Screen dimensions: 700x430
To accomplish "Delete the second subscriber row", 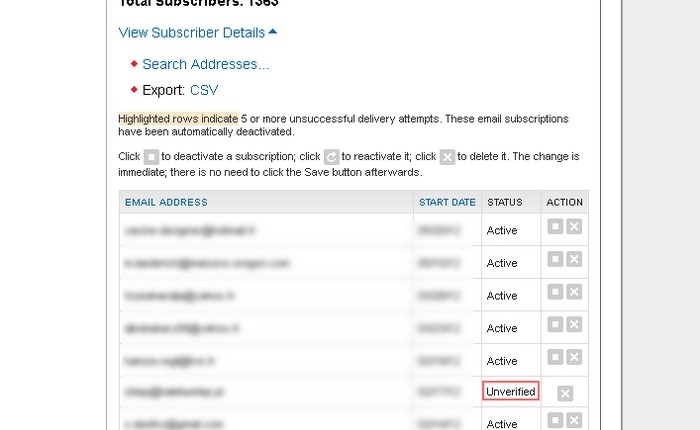I will (x=574, y=260).
